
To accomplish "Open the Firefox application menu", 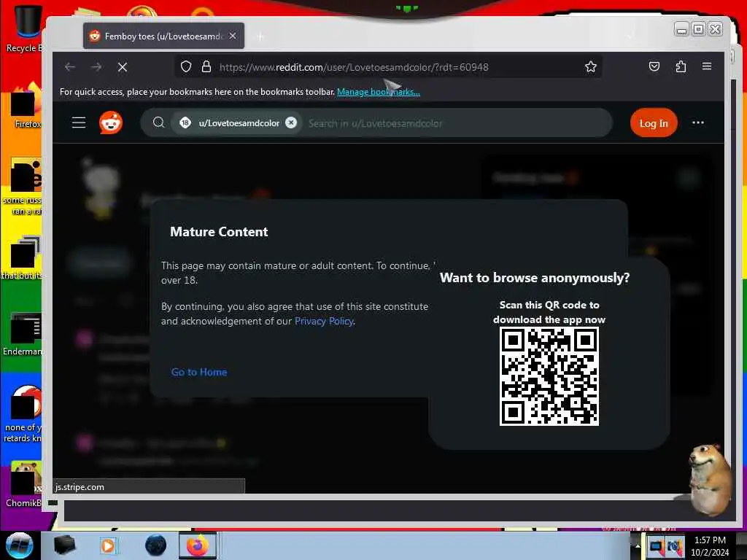I will point(707,66).
